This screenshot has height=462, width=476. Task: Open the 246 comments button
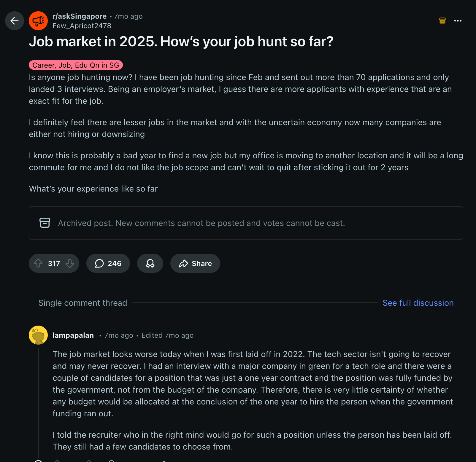pyautogui.click(x=108, y=263)
